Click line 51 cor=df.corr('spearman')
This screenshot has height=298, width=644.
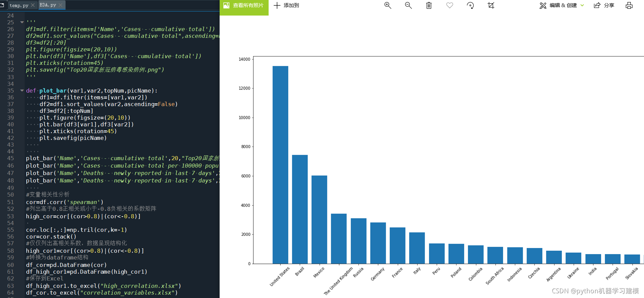tap(65, 202)
